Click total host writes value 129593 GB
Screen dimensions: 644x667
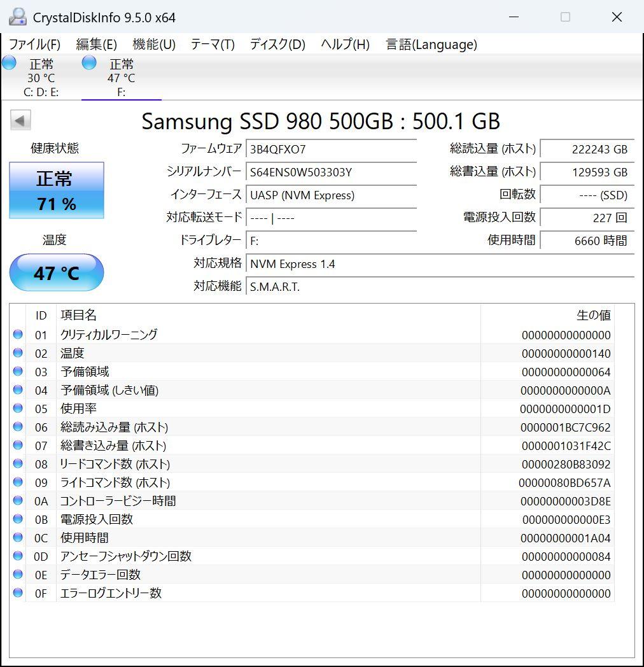587,172
